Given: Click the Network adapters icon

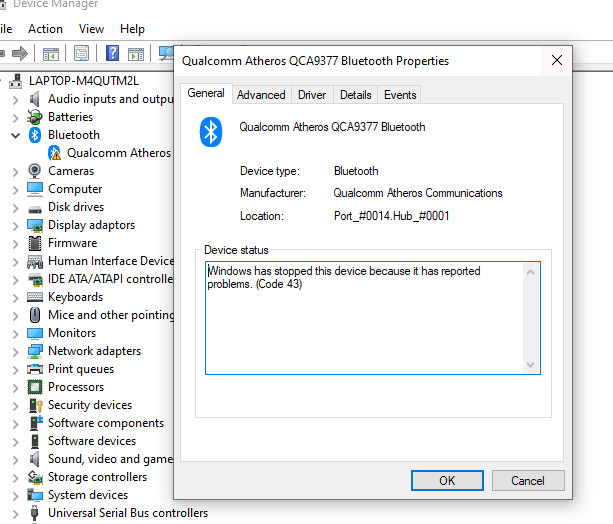Looking at the screenshot, I should coord(35,351).
